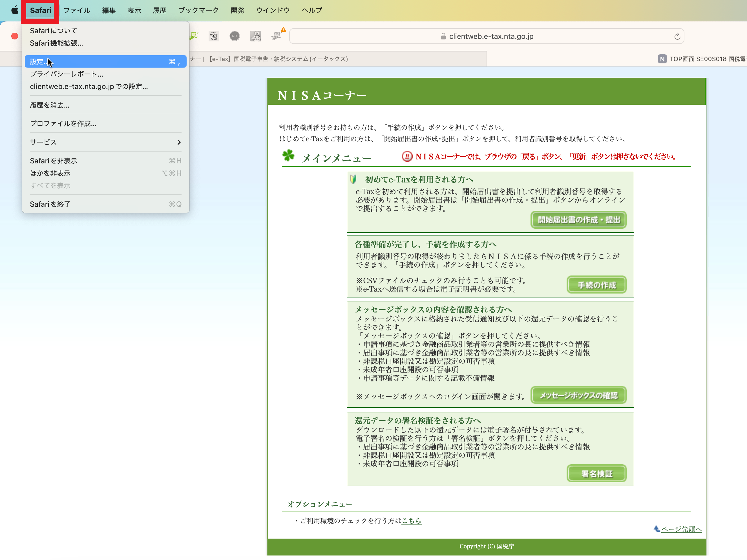Click the 初めてe-Taxを利用される方へ heading
Image resolution: width=747 pixels, height=560 pixels.
(419, 179)
